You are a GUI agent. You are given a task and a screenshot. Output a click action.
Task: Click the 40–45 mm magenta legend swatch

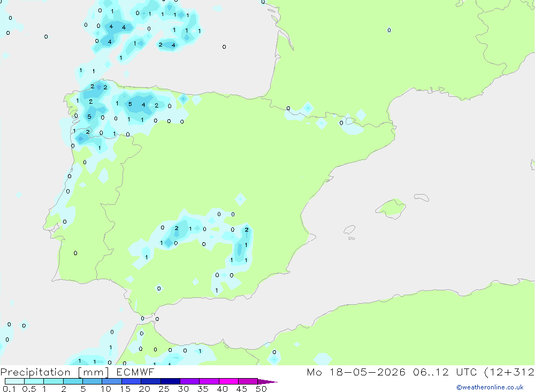(x=228, y=381)
